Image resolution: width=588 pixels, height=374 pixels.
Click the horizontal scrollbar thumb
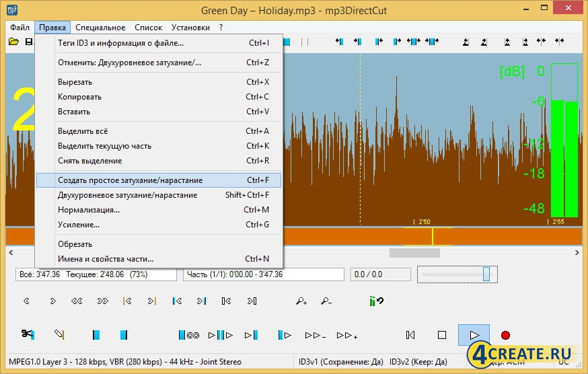414,253
